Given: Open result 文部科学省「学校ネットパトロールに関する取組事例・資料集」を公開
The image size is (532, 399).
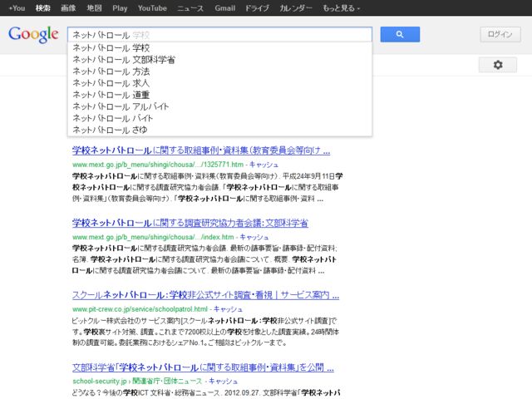Looking at the screenshot, I should coord(203,367).
